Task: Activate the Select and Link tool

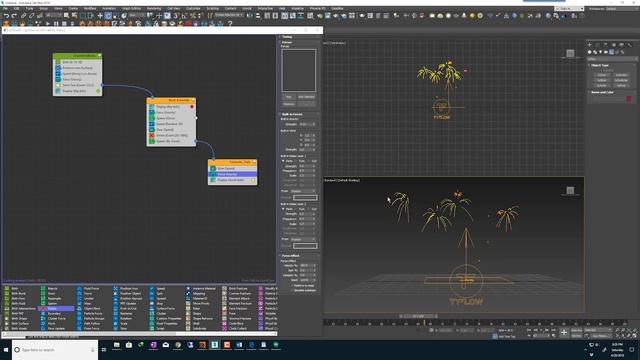Action: [x=24, y=16]
